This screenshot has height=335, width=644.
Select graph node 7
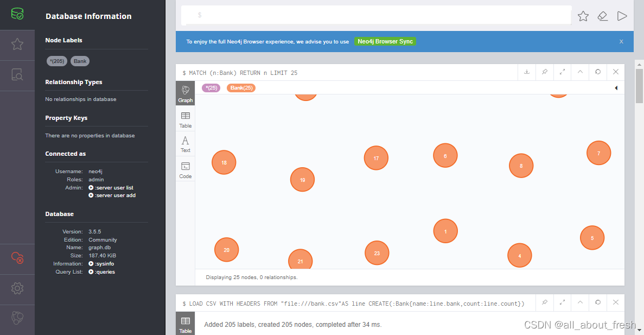pyautogui.click(x=599, y=153)
